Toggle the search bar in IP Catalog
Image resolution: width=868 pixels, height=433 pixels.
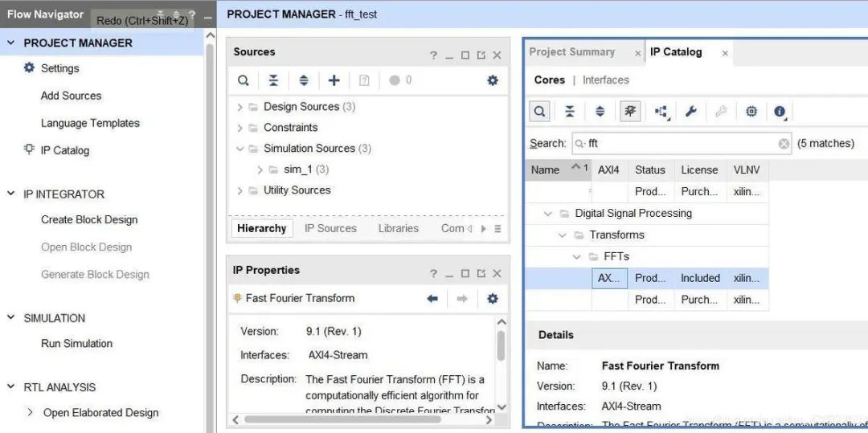(540, 112)
